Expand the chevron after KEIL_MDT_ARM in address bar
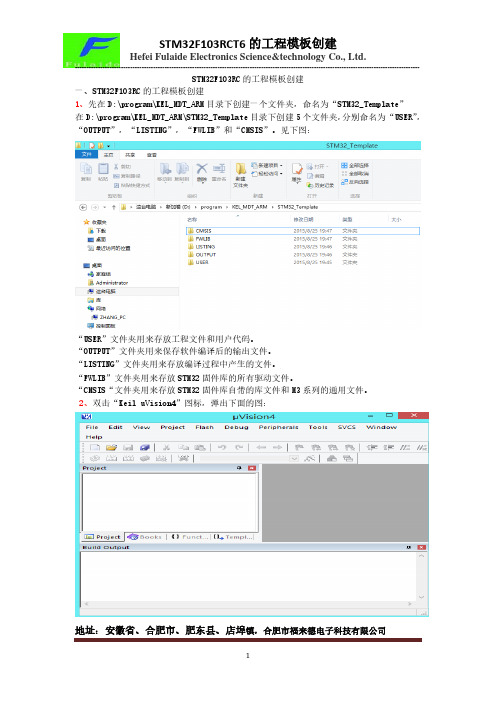496x702 pixels. pos(272,207)
